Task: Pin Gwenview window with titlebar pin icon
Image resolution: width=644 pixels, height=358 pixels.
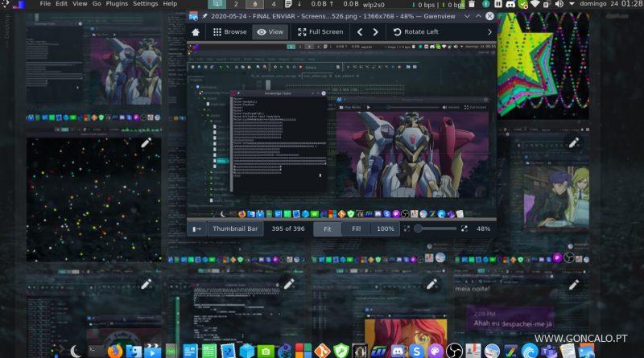Action: tap(204, 16)
